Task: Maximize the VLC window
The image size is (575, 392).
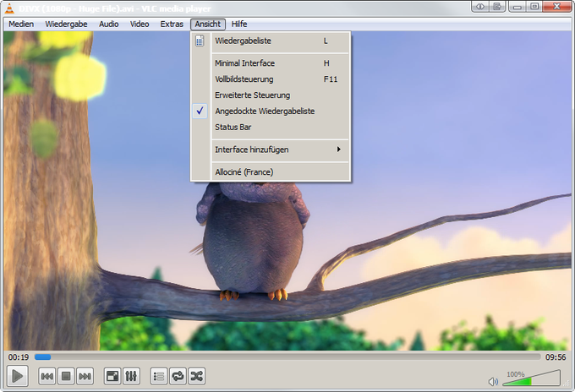Action: (x=534, y=7)
